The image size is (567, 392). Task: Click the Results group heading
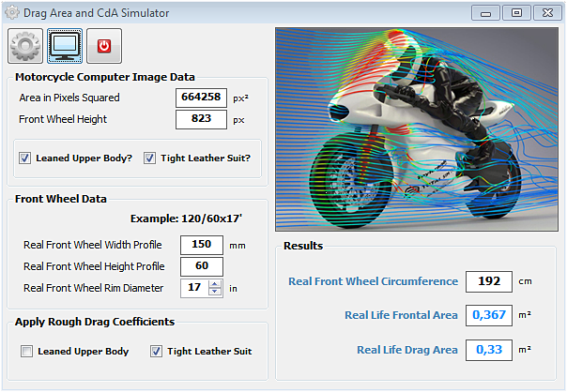pyautogui.click(x=303, y=246)
